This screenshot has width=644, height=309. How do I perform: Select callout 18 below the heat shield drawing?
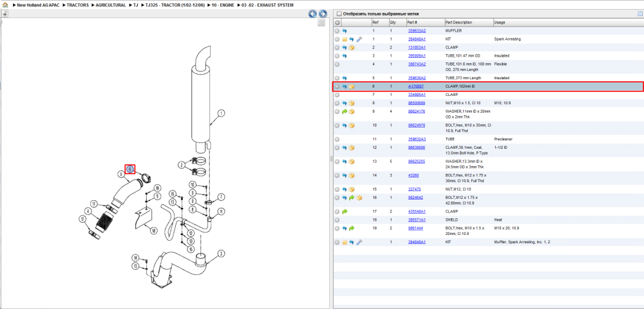154,230
